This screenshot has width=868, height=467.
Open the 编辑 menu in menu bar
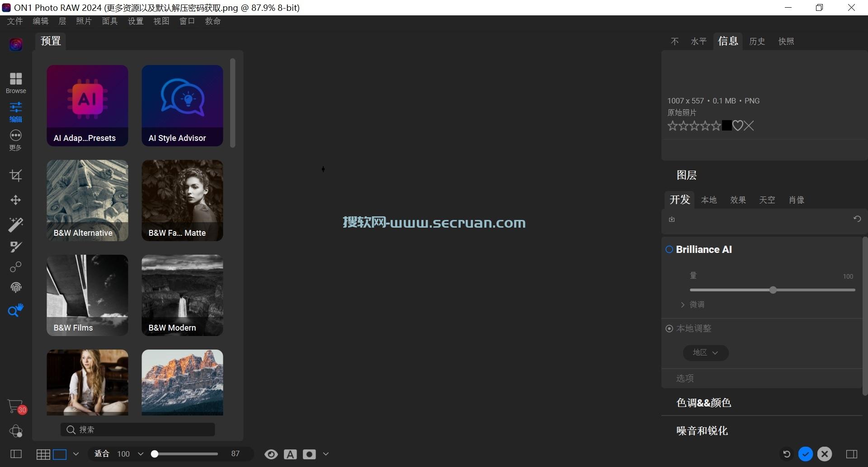[x=41, y=21]
